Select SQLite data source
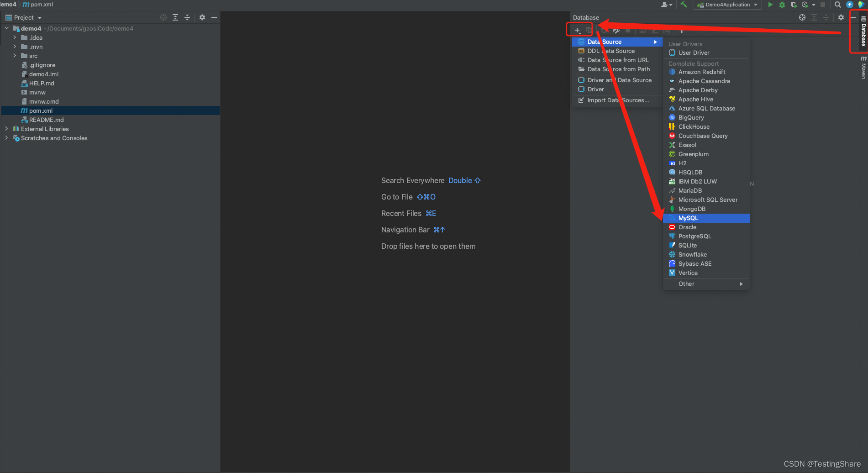Image resolution: width=868 pixels, height=473 pixels. click(706, 246)
